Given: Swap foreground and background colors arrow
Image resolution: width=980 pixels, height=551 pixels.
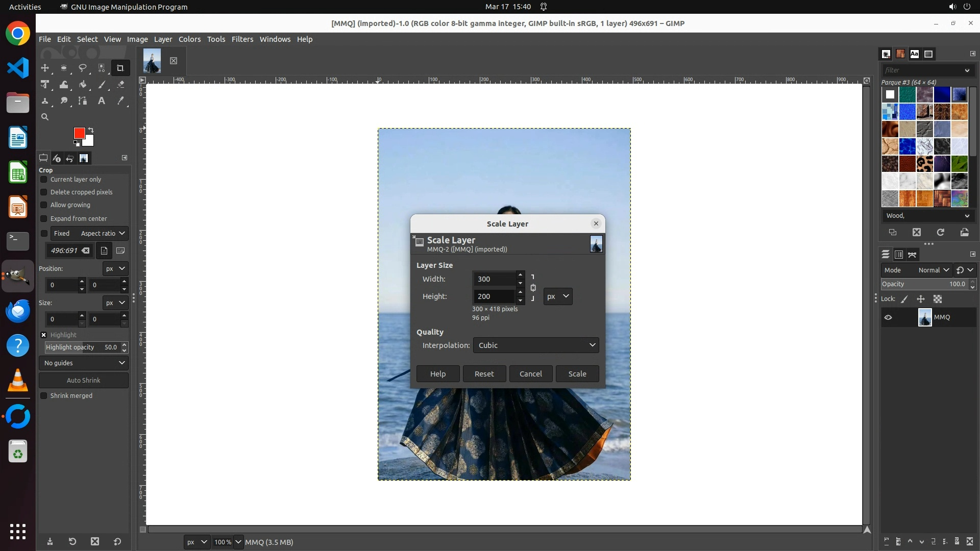Looking at the screenshot, I should pos(91,130).
